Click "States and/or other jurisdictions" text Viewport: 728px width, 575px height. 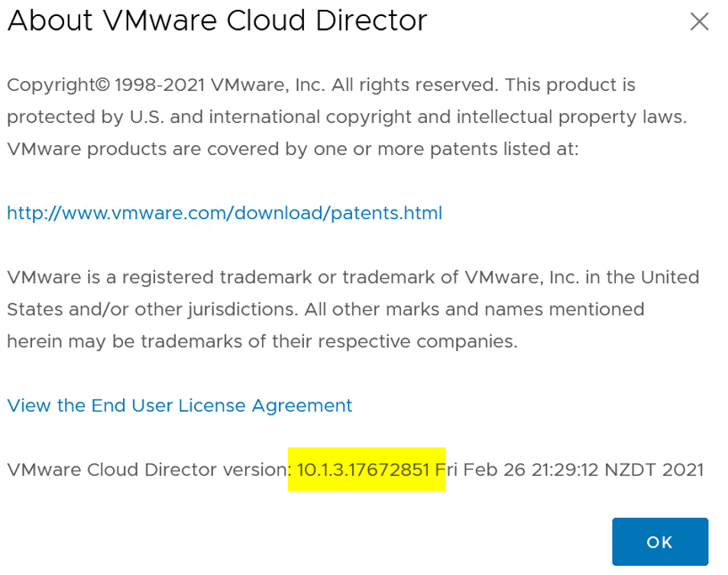[152, 309]
